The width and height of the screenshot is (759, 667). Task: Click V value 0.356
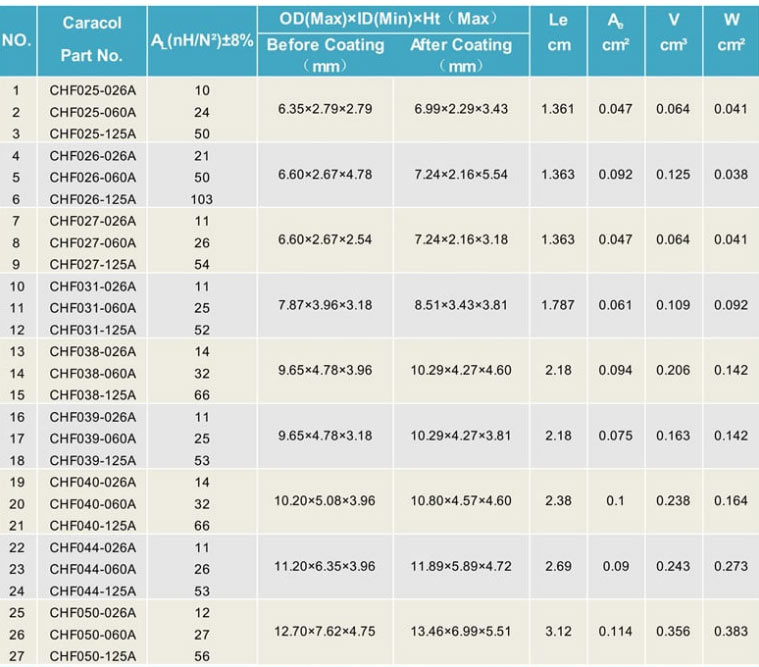673,632
